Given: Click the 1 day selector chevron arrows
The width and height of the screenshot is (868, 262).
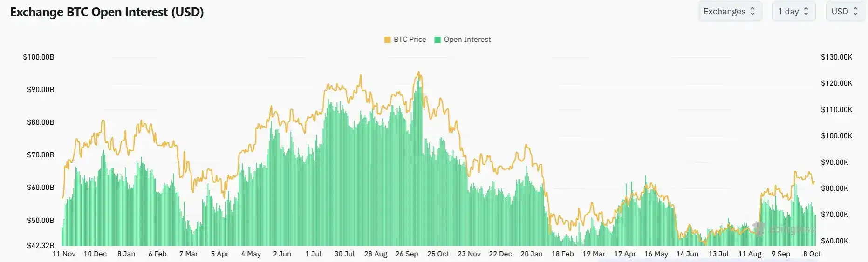Looking at the screenshot, I should click(x=806, y=12).
